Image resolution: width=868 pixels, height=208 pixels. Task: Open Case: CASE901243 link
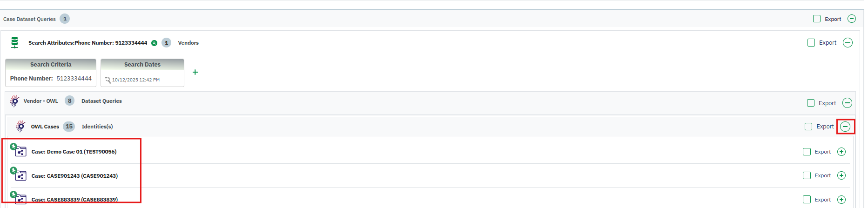(x=74, y=176)
